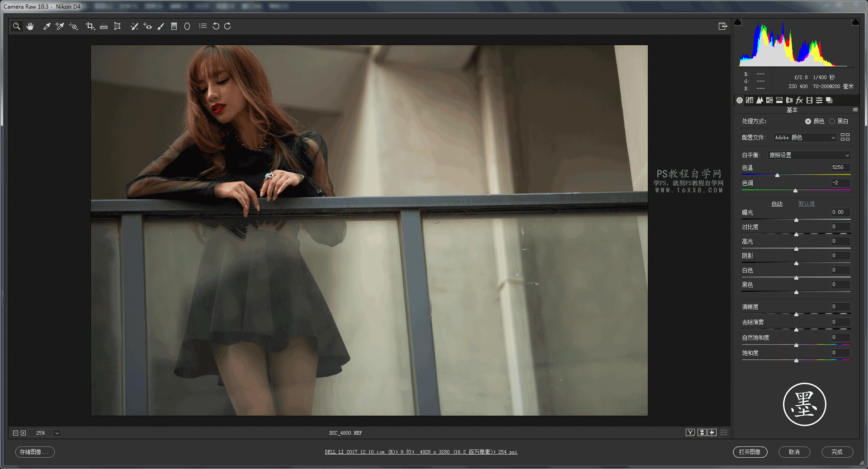
Task: Select the Graduated Filter tool
Action: pos(174,26)
